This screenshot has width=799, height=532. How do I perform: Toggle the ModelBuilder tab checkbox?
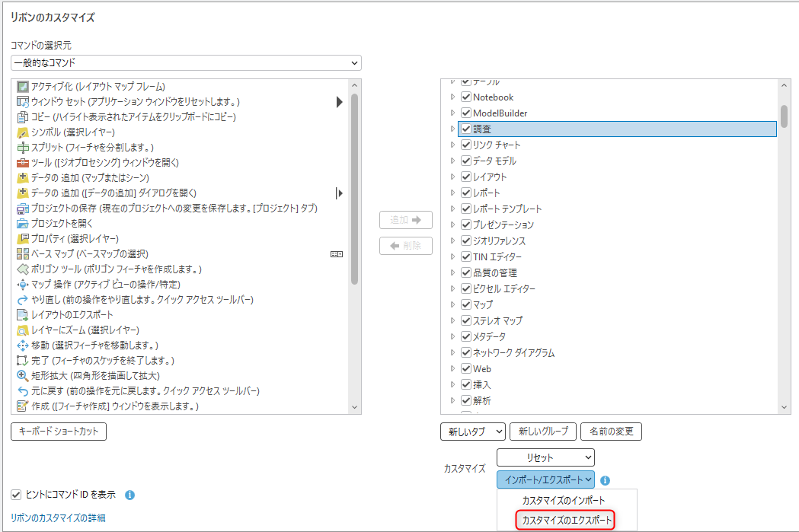(466, 113)
